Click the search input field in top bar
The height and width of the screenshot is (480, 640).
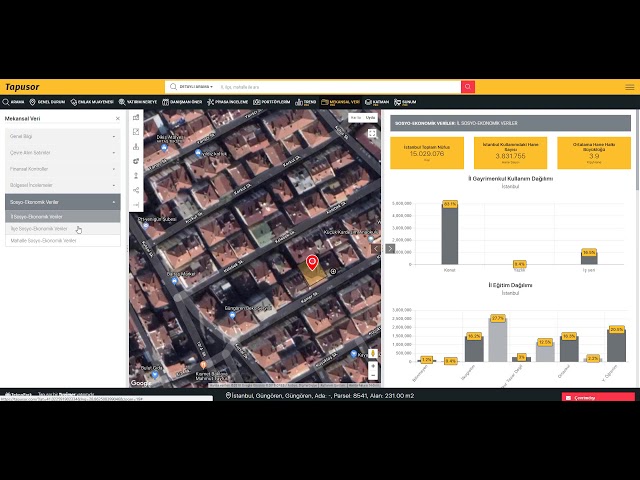pyautogui.click(x=339, y=87)
